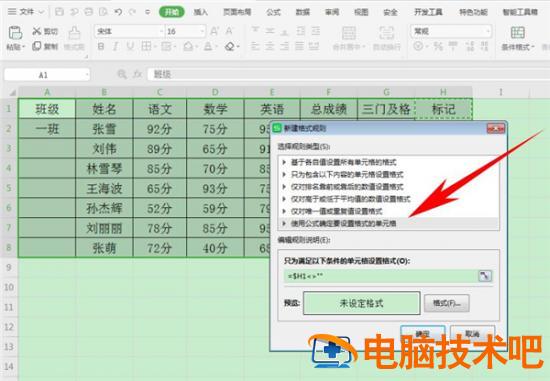The image size is (550, 381).
Task: Switch to the Insert ribbon tab
Action: pyautogui.click(x=201, y=12)
